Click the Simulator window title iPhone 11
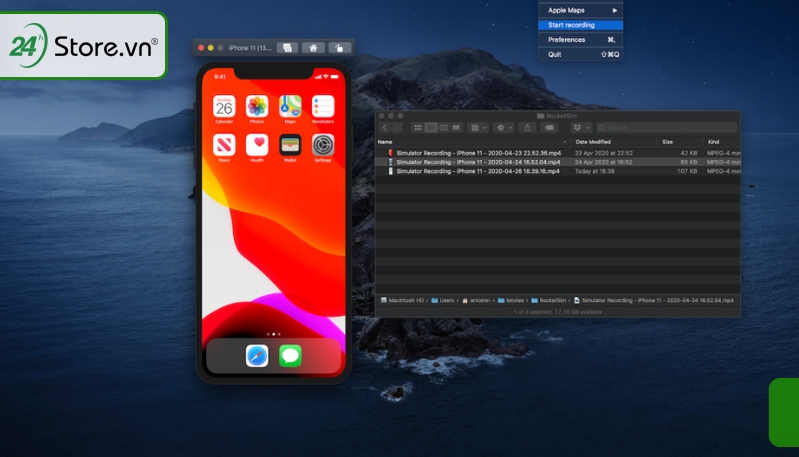 [250, 48]
